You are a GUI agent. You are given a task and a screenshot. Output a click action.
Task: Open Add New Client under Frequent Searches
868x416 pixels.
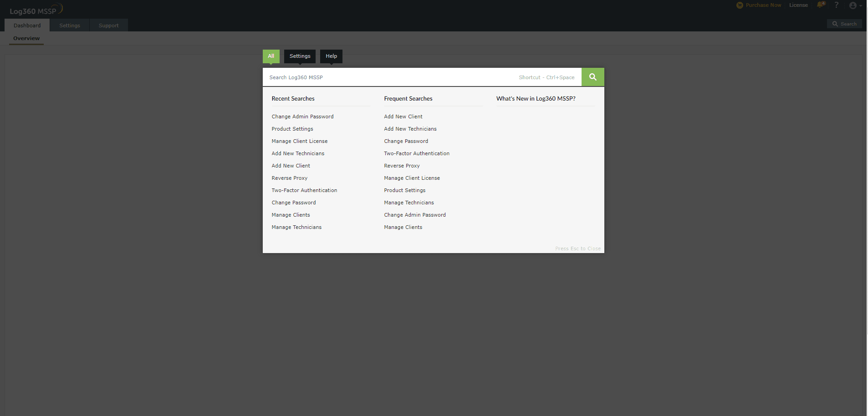click(x=403, y=117)
